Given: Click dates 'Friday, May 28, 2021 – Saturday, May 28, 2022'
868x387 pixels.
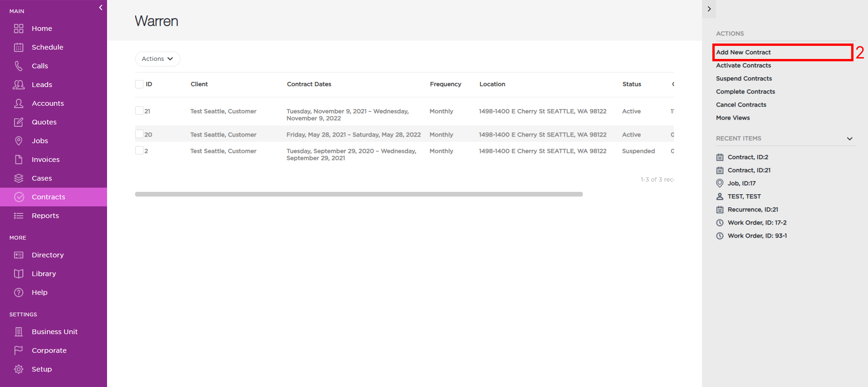Looking at the screenshot, I should [353, 135].
